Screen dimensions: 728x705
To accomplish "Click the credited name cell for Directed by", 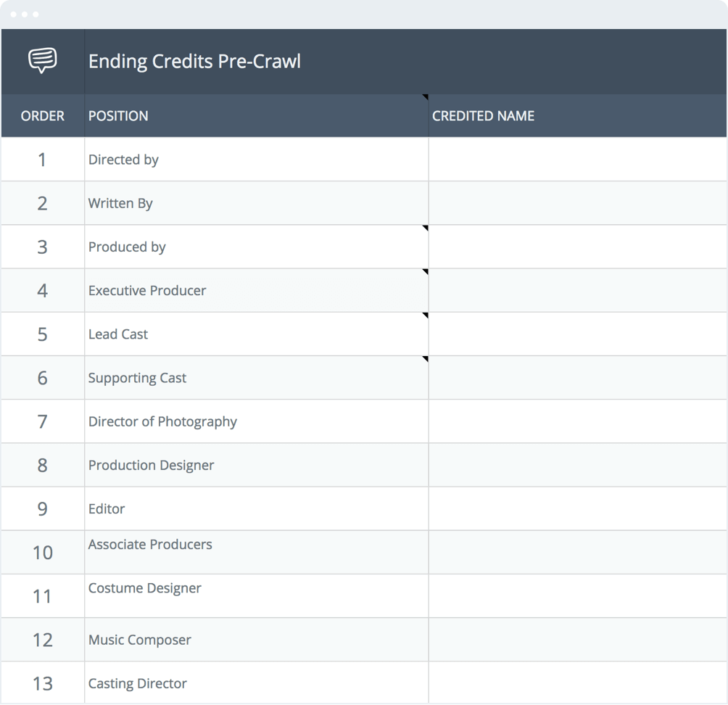I will point(577,160).
